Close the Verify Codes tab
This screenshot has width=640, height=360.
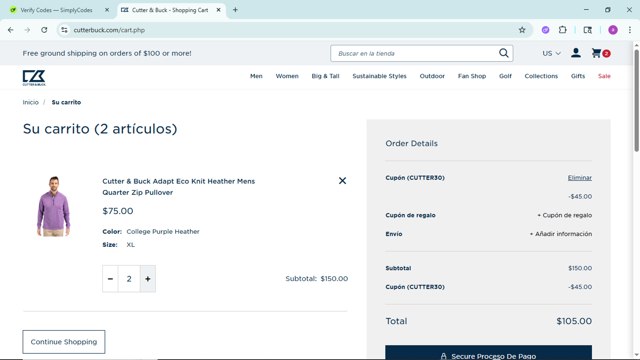[107, 10]
